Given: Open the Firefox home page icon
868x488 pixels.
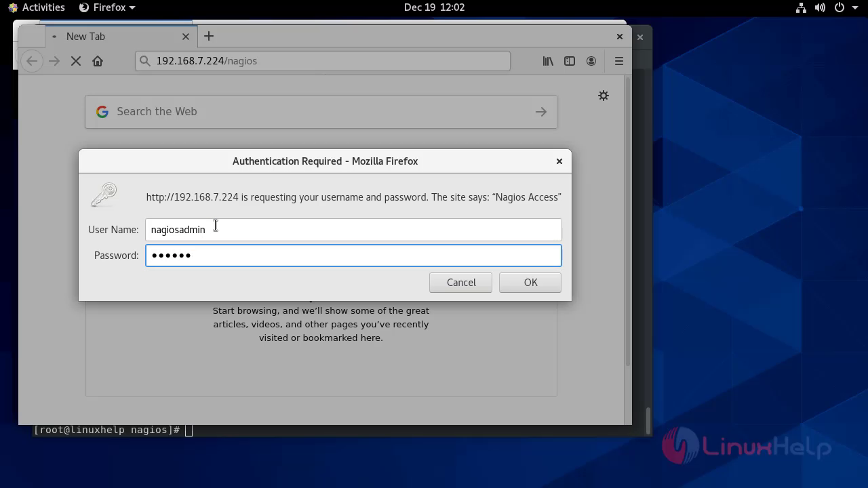Looking at the screenshot, I should point(98,61).
